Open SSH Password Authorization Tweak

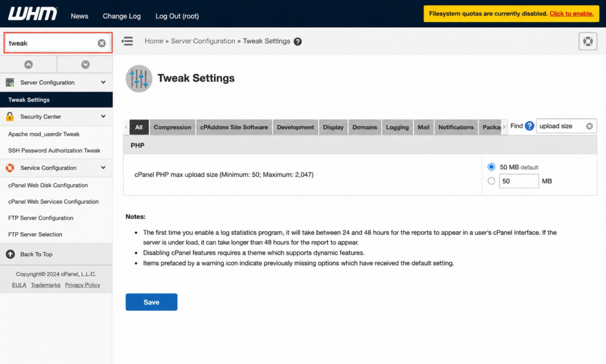pos(54,150)
